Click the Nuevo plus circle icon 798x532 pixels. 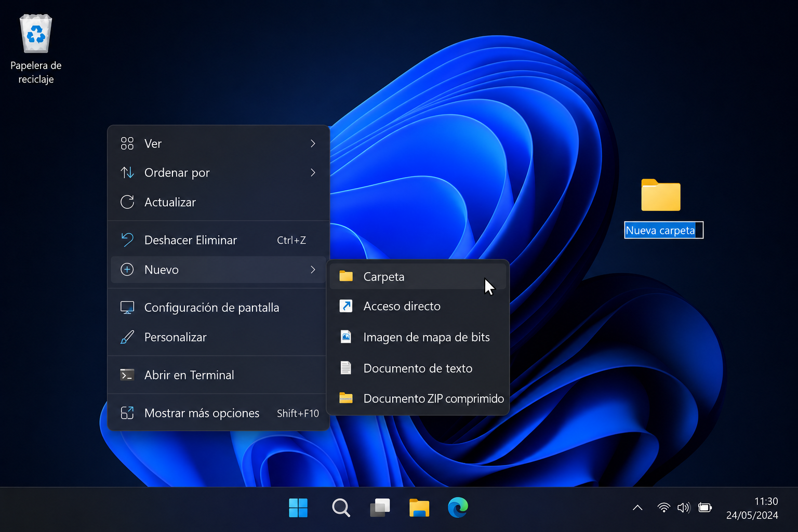point(127,270)
